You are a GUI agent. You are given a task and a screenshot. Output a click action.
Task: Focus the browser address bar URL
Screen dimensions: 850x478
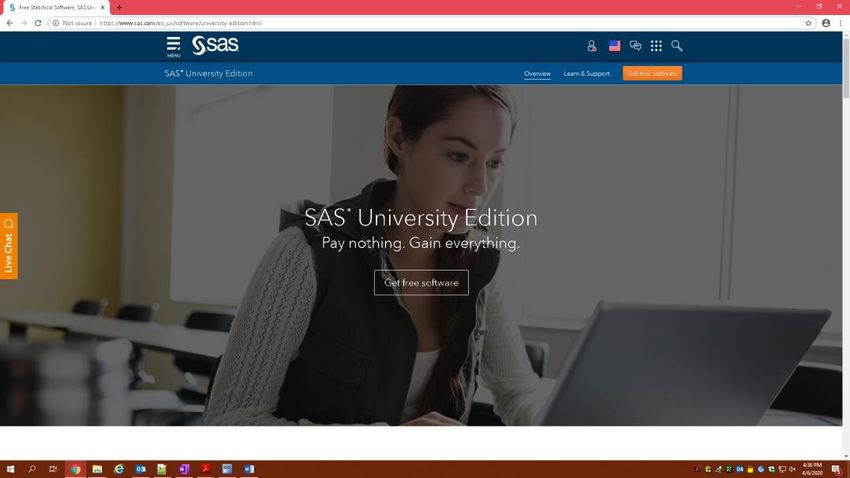point(181,23)
